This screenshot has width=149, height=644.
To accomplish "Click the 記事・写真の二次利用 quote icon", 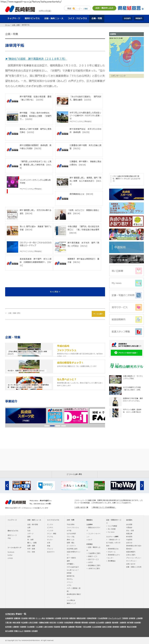I will point(139,295).
